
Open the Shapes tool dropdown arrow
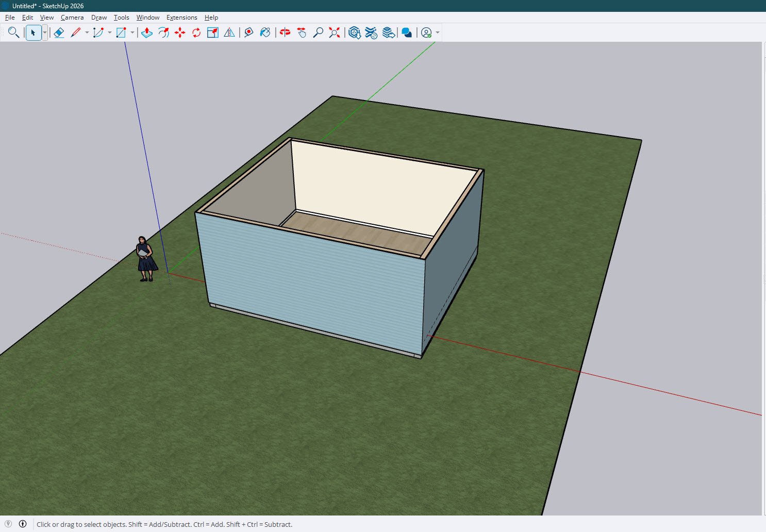[x=132, y=33]
